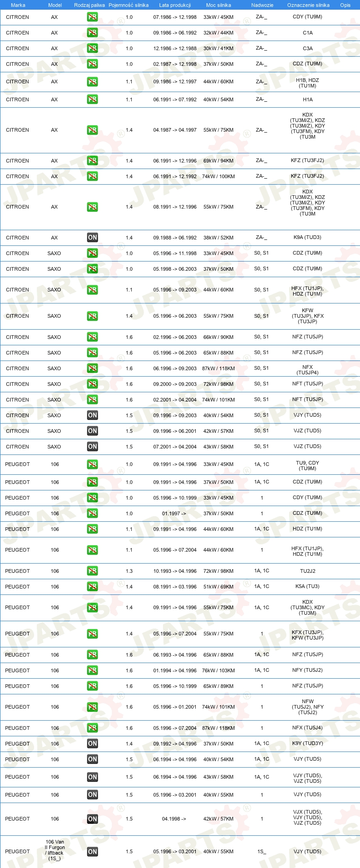Click the petrol icon in Peugeot 106 TU9, CDY row

tap(93, 465)
